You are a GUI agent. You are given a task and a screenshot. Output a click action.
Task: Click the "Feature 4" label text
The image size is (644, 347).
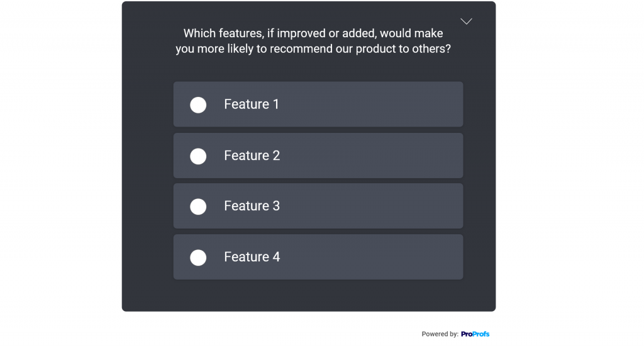[252, 256]
